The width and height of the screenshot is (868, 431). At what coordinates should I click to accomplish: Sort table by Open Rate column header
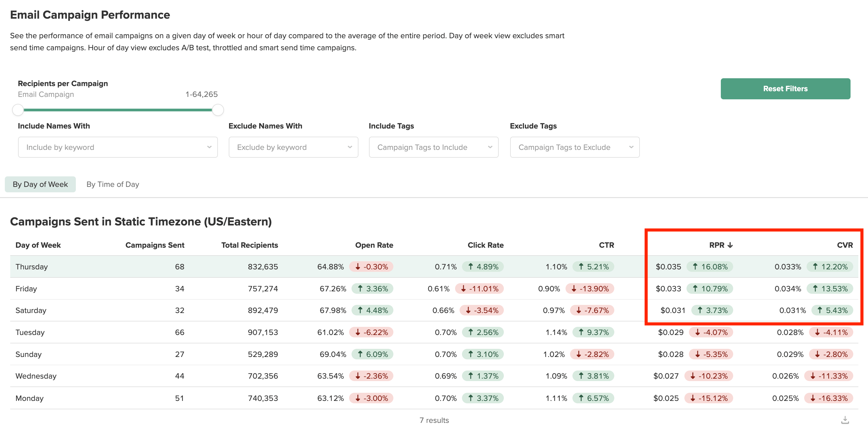[374, 245]
